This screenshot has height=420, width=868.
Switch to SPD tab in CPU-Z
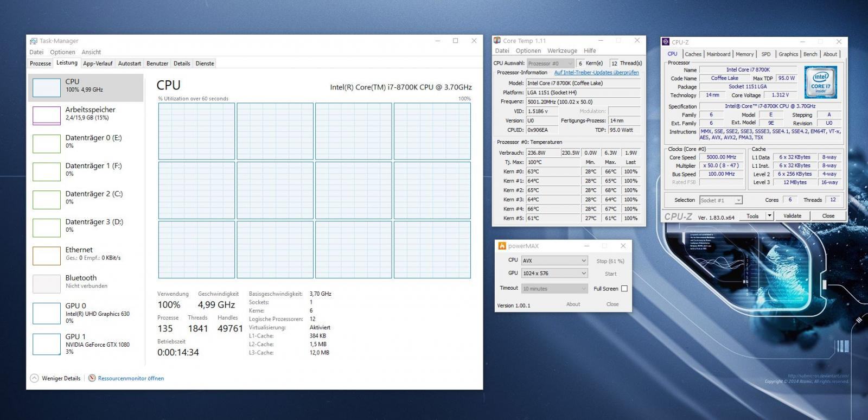766,54
